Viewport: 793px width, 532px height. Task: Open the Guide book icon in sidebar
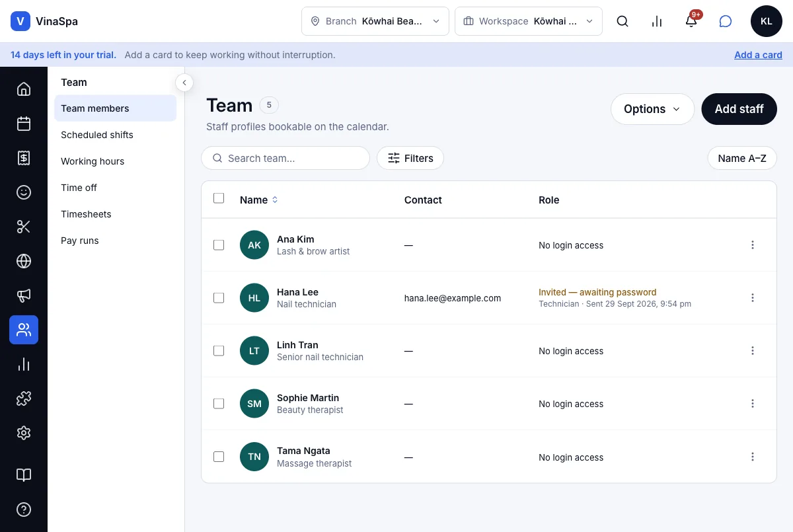[x=24, y=475]
